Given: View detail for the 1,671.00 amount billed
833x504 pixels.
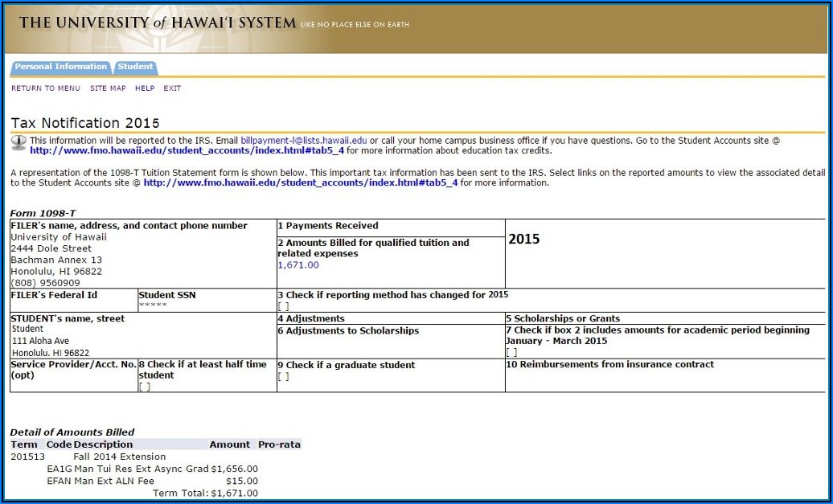Looking at the screenshot, I should tap(297, 265).
